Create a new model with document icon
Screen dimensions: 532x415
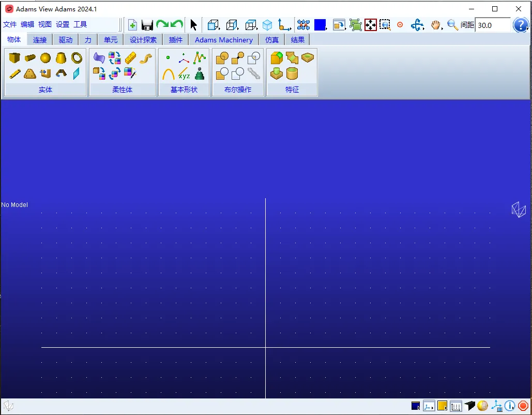pyautogui.click(x=133, y=25)
